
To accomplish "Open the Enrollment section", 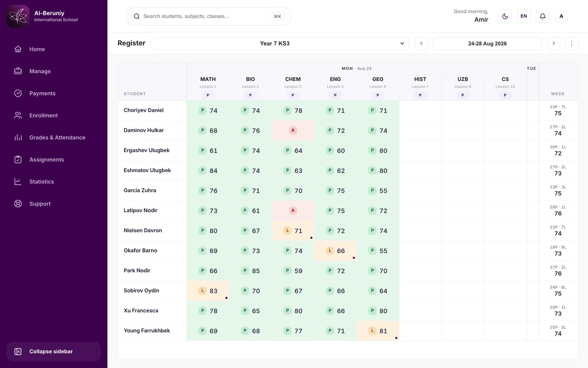I will point(53,115).
